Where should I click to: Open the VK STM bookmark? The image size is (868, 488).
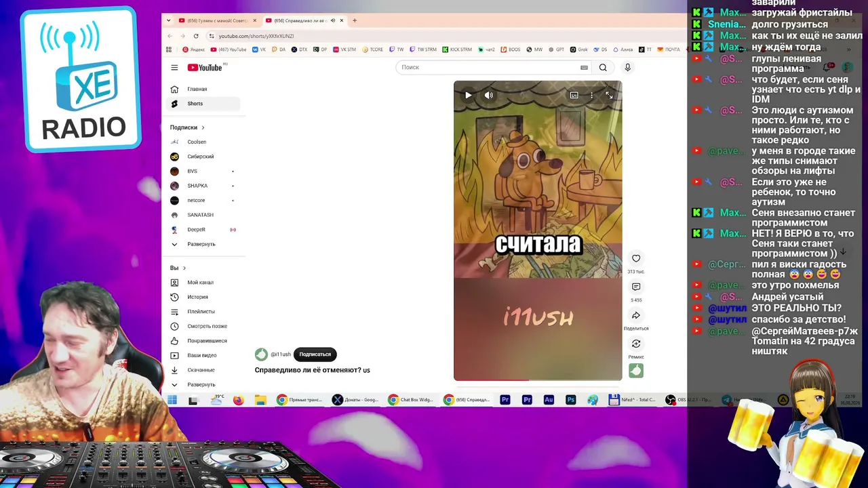pyautogui.click(x=344, y=49)
